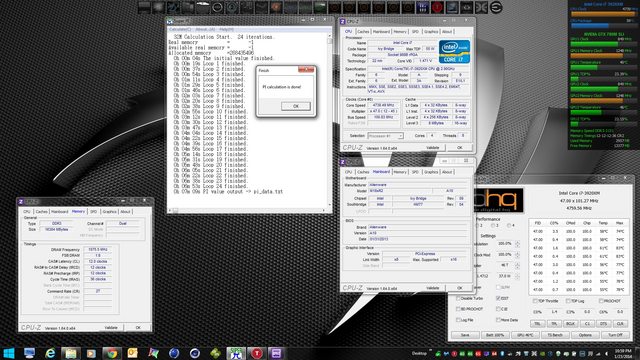Switch to Super PI taskbar icon
This screenshot has width=640, height=360.
pos(236,353)
